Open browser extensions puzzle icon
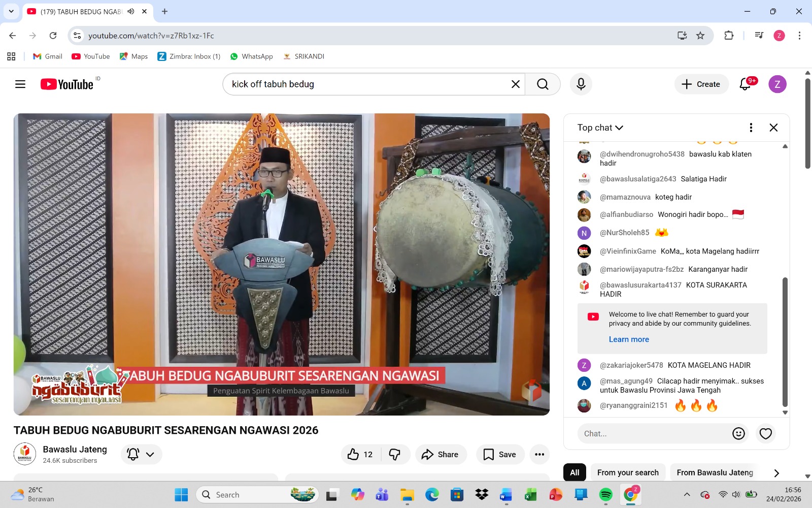 pos(729,36)
